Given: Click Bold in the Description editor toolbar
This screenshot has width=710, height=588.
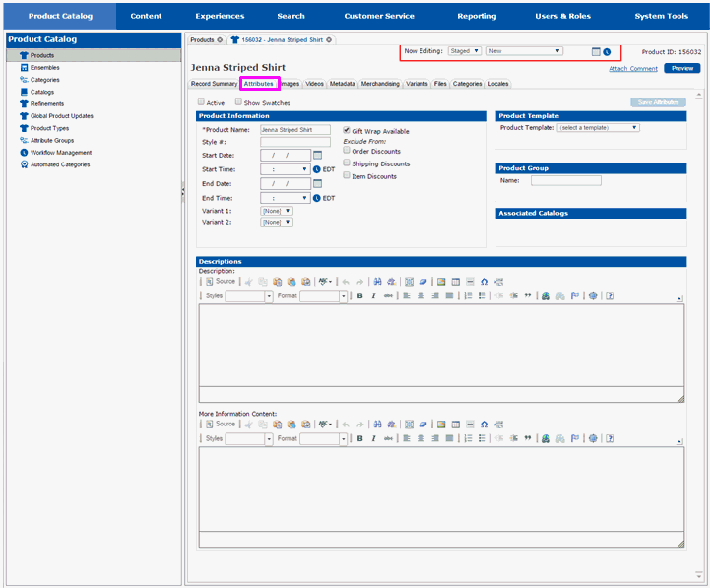Looking at the screenshot, I should click(360, 295).
